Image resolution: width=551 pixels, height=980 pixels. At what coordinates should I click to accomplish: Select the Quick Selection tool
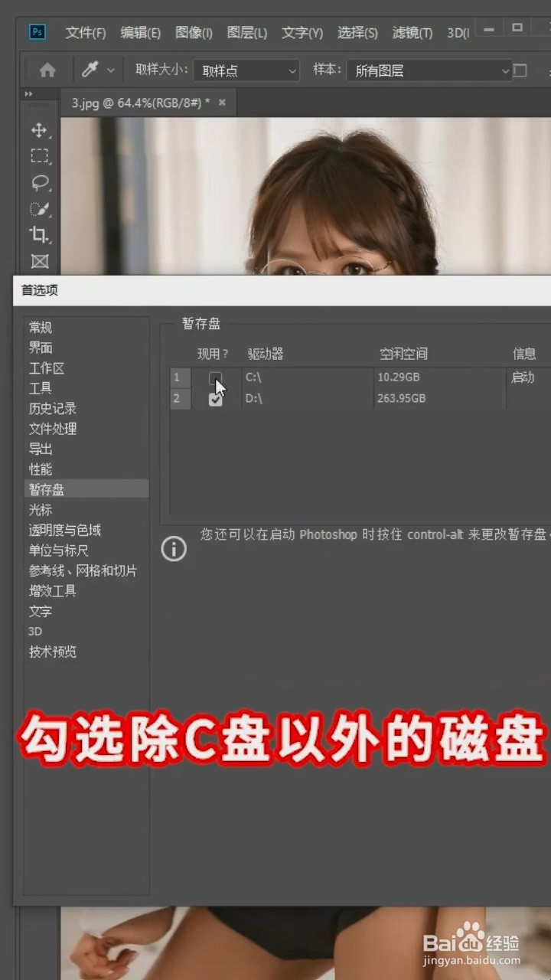click(x=39, y=209)
